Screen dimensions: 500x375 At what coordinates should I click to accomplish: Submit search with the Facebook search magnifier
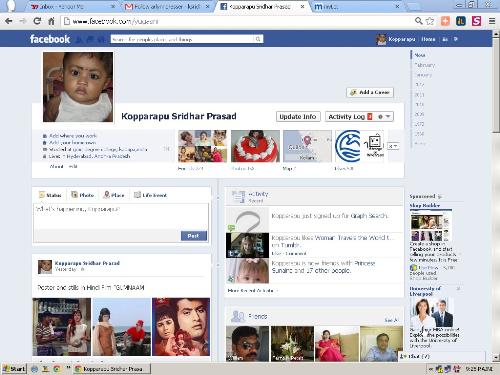[x=258, y=39]
